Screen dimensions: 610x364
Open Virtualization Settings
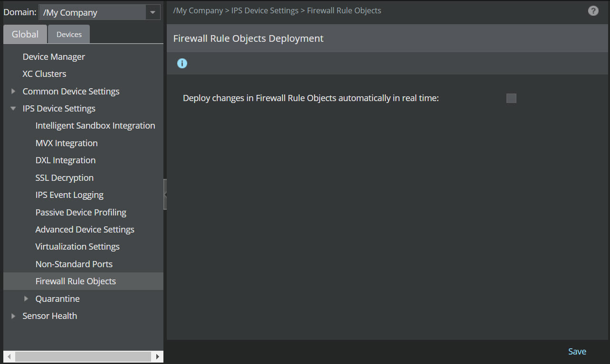point(77,247)
